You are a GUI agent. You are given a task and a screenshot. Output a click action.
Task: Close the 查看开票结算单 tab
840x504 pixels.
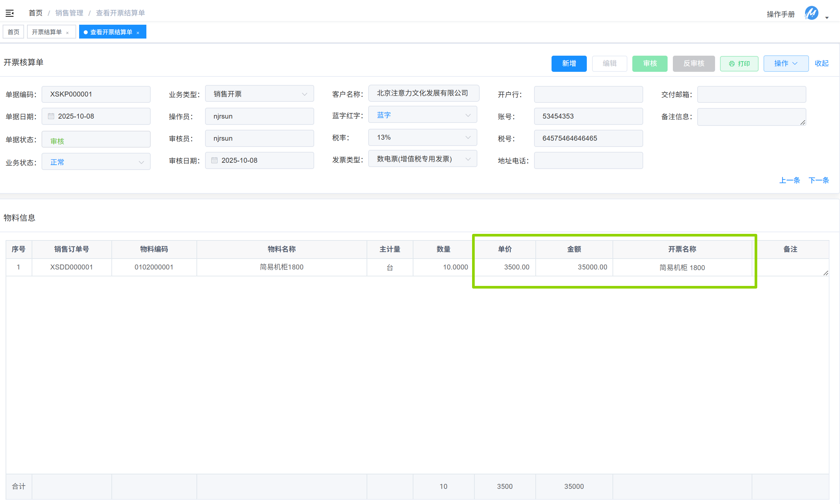[x=138, y=33]
